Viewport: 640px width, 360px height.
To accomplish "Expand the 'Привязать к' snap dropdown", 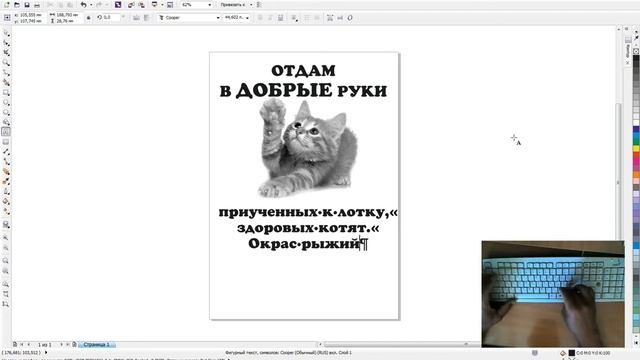I will [x=251, y=5].
